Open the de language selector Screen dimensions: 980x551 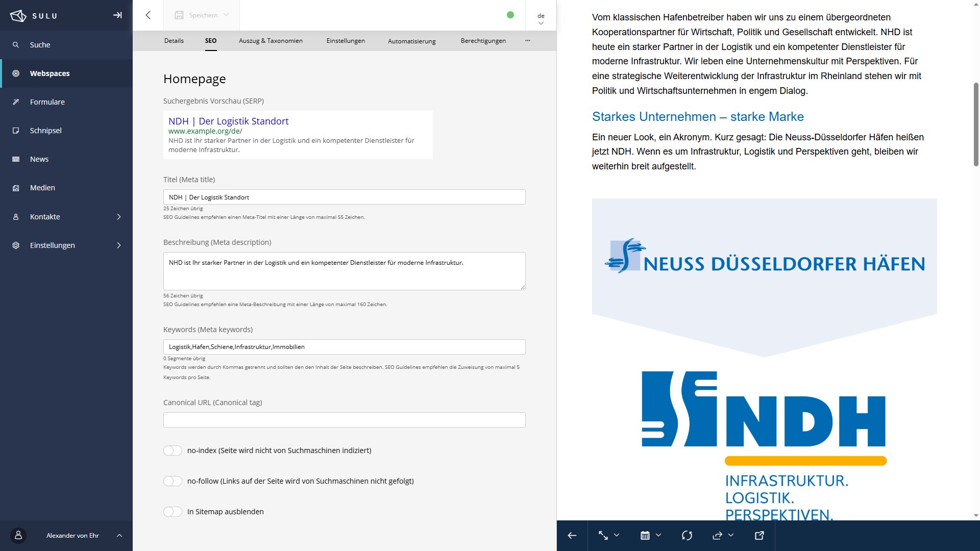click(541, 18)
